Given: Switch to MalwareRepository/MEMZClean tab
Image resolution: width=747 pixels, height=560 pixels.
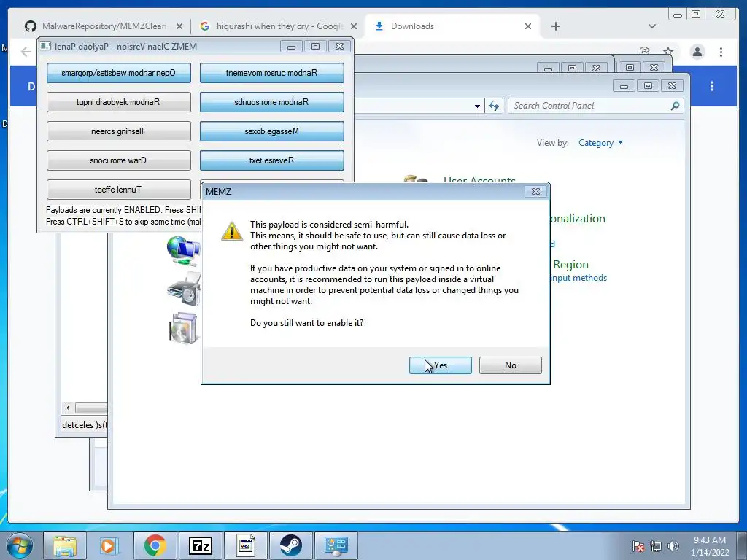Looking at the screenshot, I should point(104,26).
